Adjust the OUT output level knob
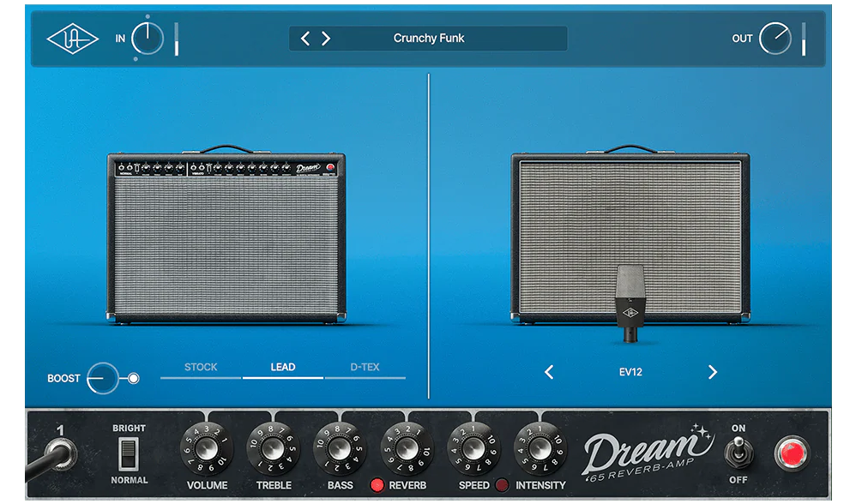Image resolution: width=856 pixels, height=504 pixels. (x=775, y=39)
